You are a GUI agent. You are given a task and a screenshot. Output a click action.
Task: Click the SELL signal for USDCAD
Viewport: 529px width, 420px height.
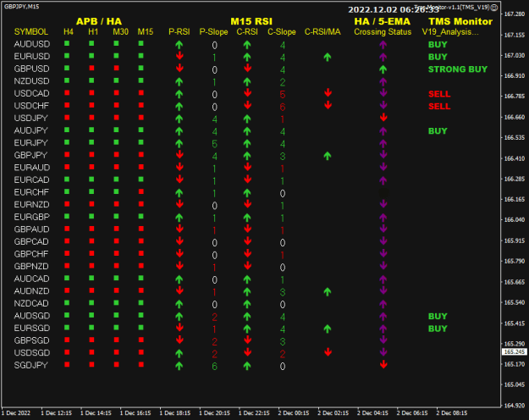[439, 94]
